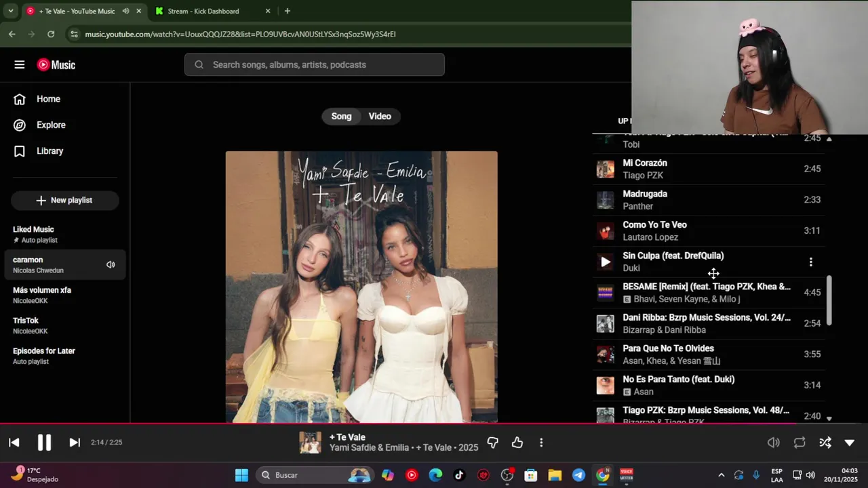This screenshot has width=868, height=488.
Task: Select Para Que No Te Olvides
Action: click(x=709, y=354)
